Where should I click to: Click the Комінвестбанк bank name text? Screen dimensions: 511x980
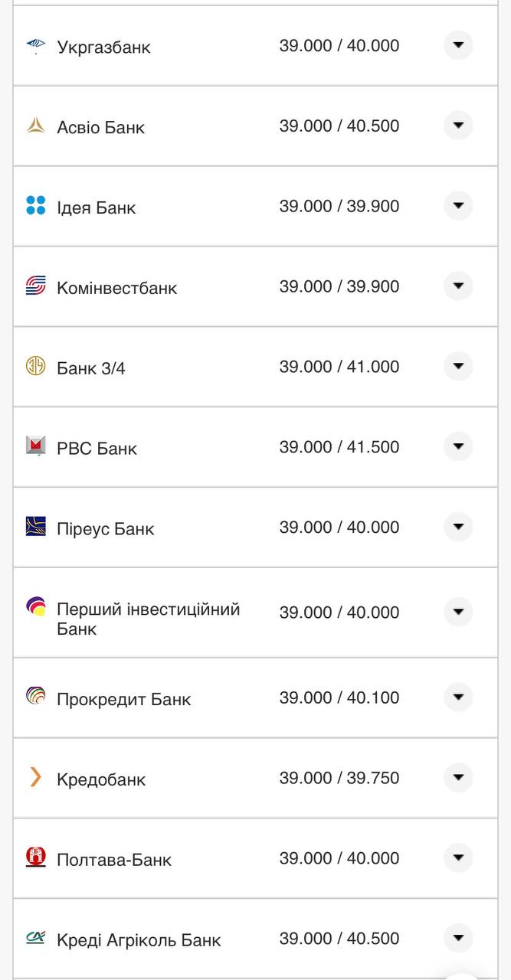(x=116, y=286)
